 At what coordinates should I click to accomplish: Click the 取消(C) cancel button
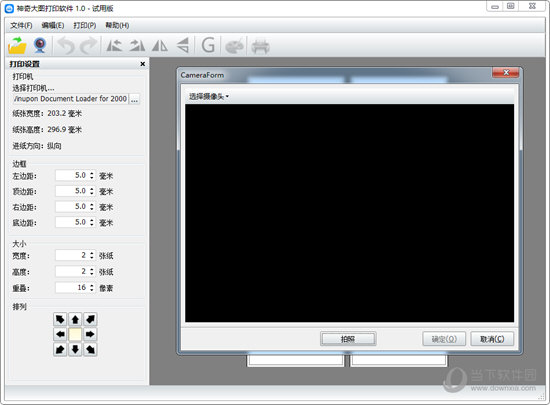coord(492,339)
